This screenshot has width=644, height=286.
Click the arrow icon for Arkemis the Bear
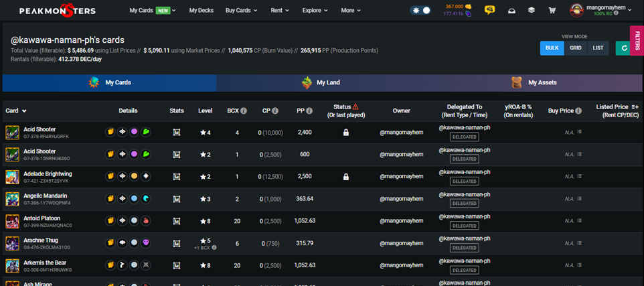(x=122, y=265)
